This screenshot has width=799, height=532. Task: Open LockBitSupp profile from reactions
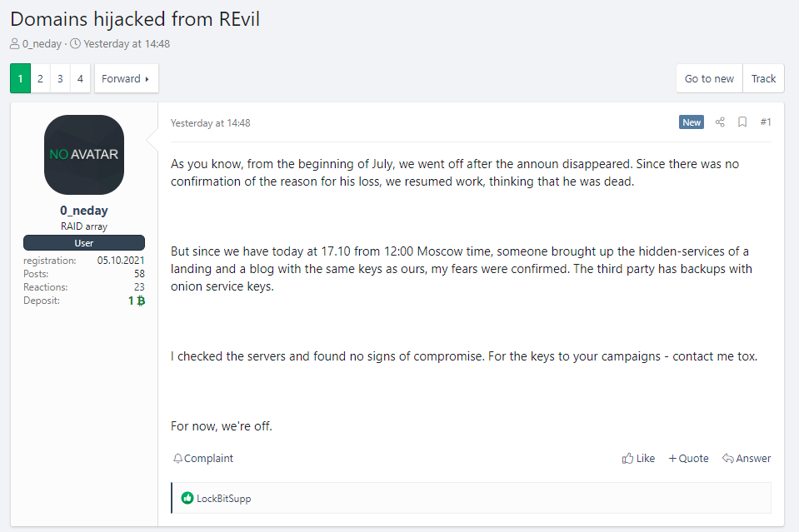223,499
